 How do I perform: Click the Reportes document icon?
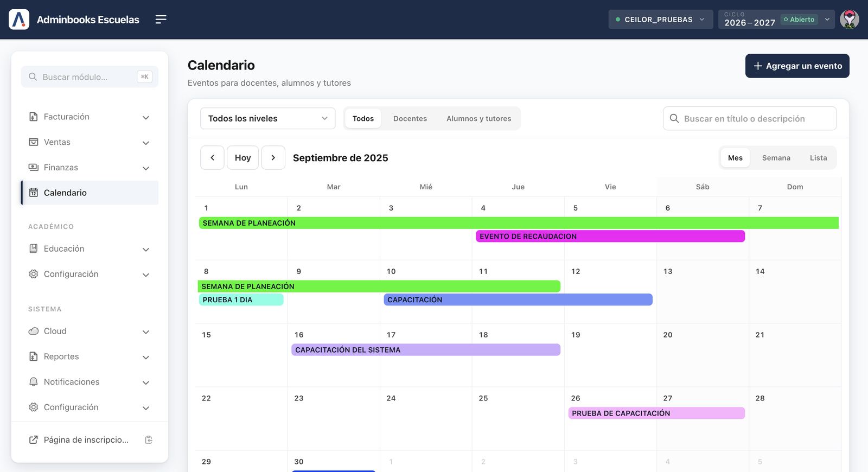[x=34, y=356]
